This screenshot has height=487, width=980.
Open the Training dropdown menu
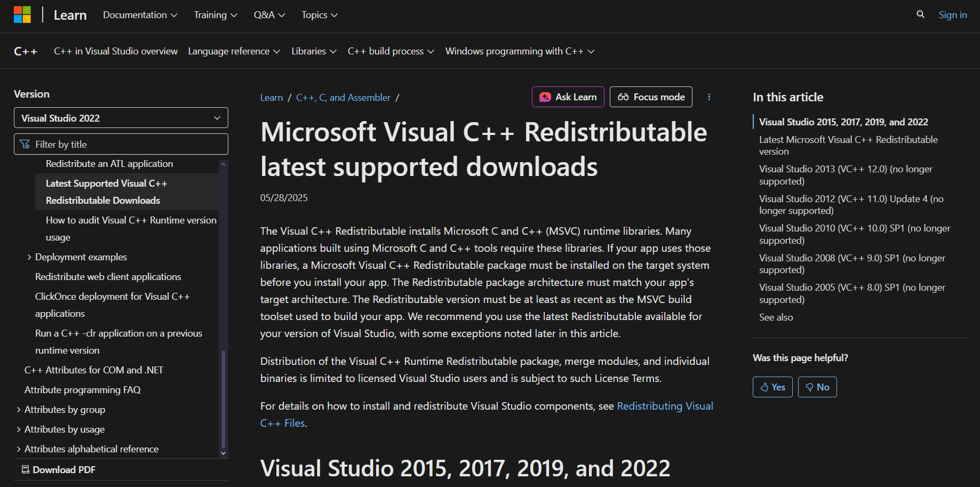click(x=216, y=15)
